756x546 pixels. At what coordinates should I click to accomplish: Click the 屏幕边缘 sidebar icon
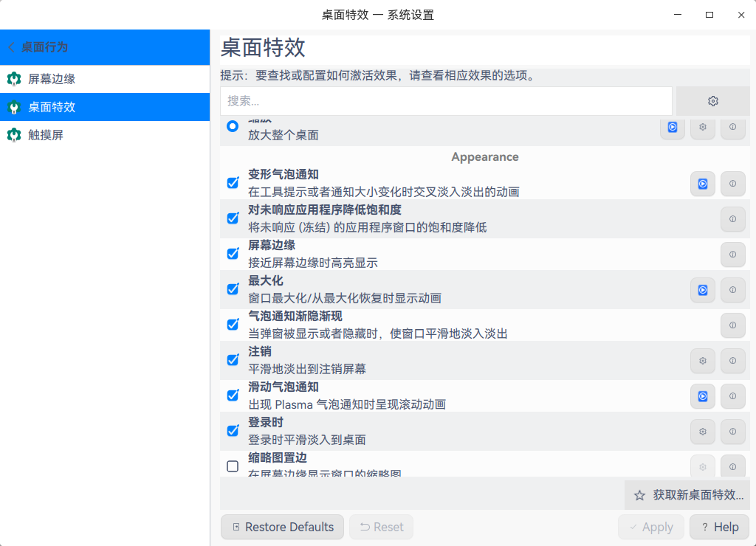pyautogui.click(x=14, y=78)
